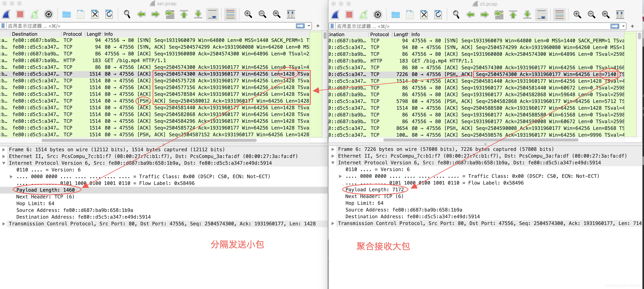This screenshot has height=289, width=644.
Task: Close capture file X icon in ser.pcap window
Action: (x=95, y=14)
